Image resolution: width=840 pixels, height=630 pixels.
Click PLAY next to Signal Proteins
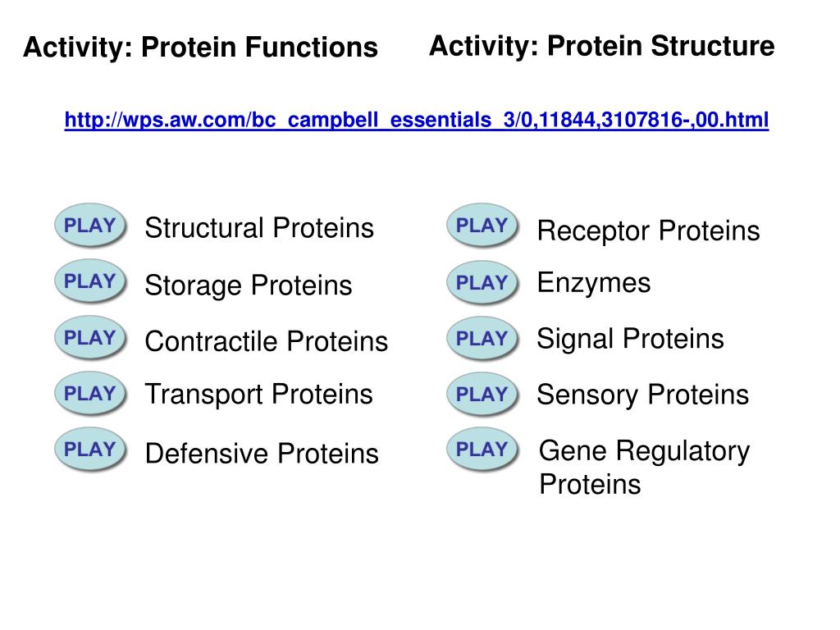482,339
